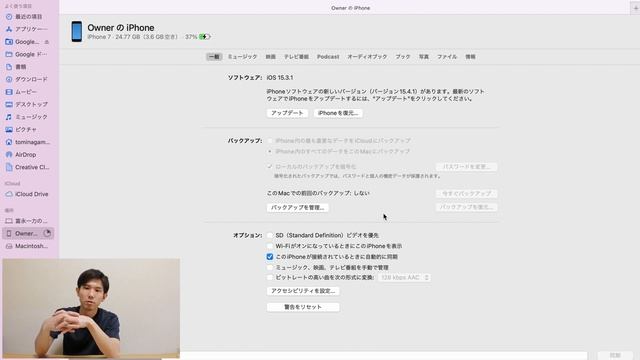Click the バックアップを管理 button
The width and height of the screenshot is (640, 360).
click(x=298, y=208)
